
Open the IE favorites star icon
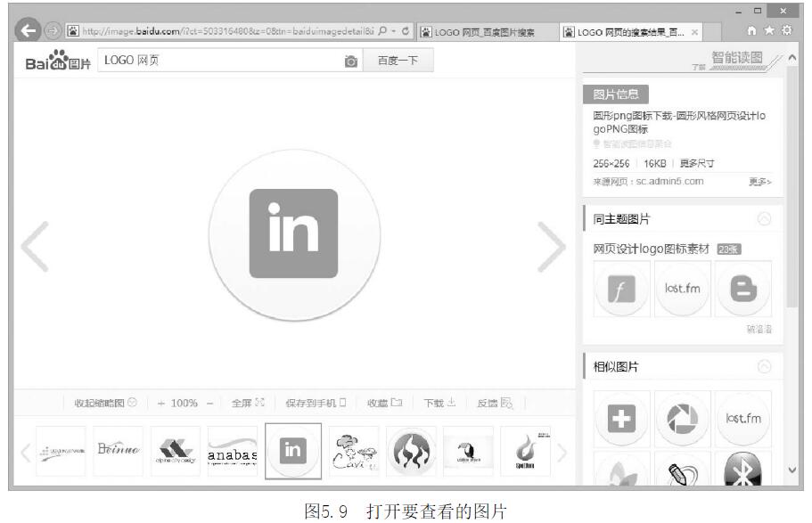pyautogui.click(x=769, y=31)
